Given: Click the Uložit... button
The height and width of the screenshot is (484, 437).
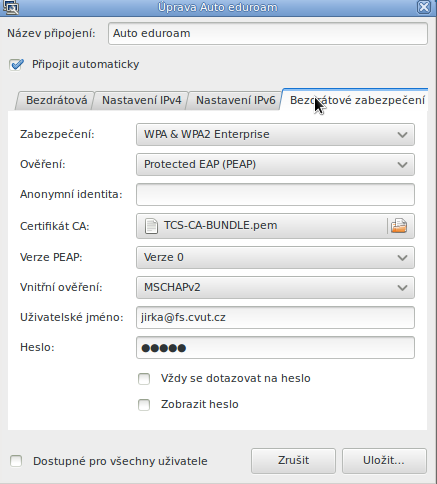Looking at the screenshot, I should coord(384,461).
